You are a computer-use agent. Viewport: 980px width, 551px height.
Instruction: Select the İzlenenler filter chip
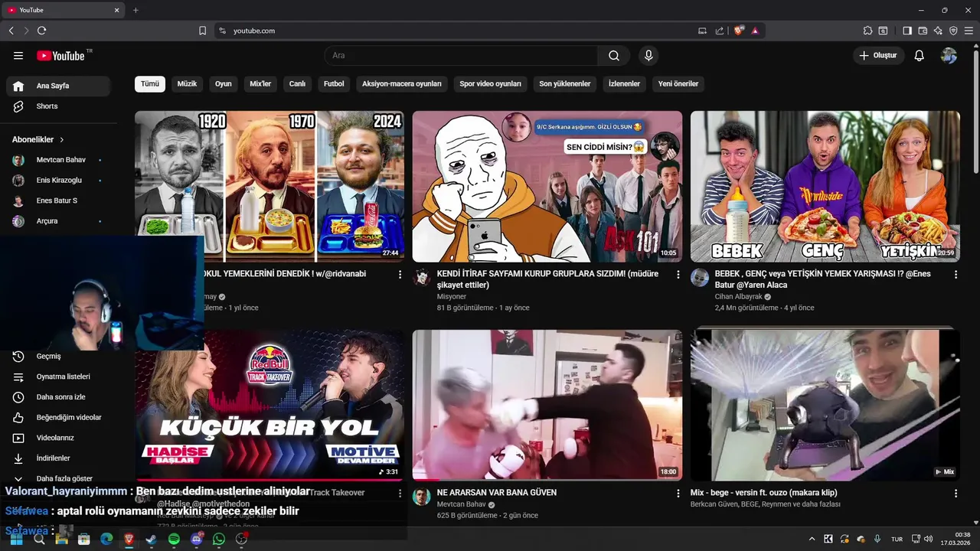[x=624, y=83]
